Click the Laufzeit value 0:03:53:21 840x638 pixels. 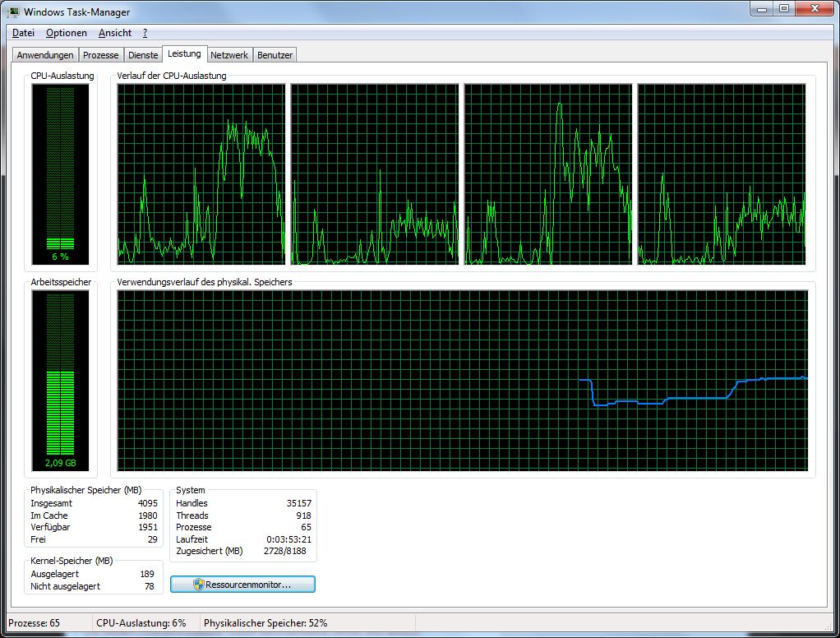tap(288, 539)
